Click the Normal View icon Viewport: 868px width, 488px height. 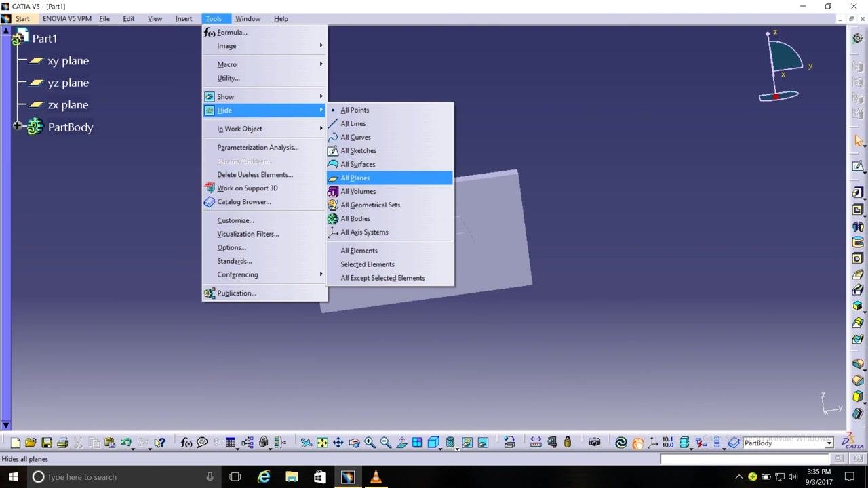click(x=401, y=443)
